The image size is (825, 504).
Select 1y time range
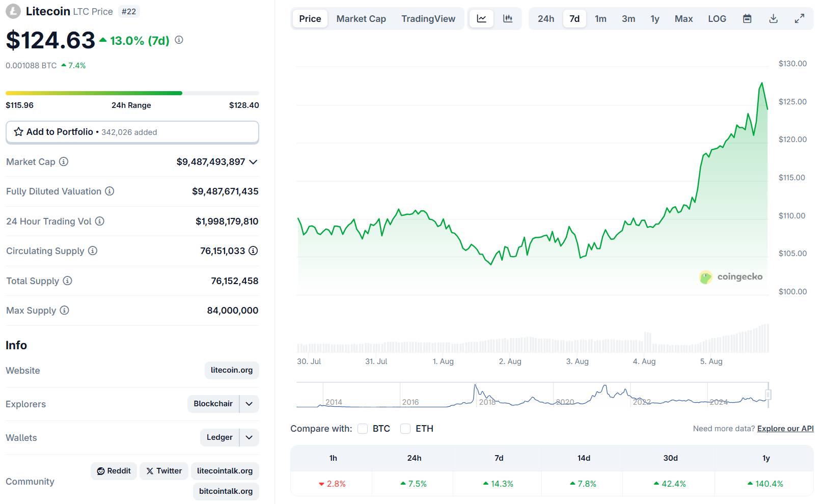(655, 19)
